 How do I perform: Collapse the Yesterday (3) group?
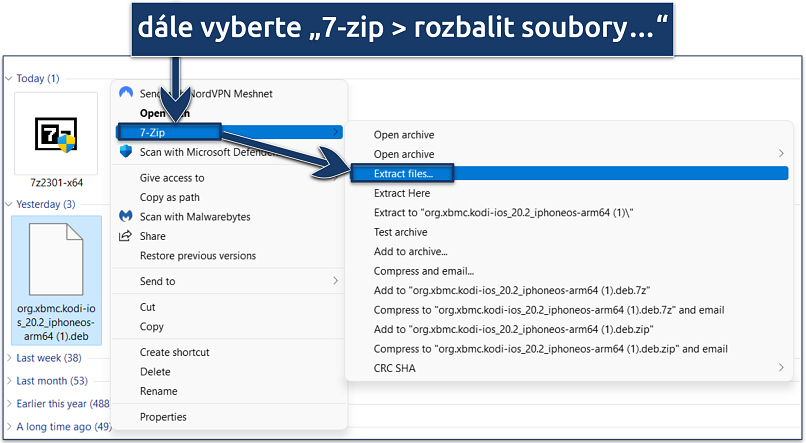tap(9, 205)
